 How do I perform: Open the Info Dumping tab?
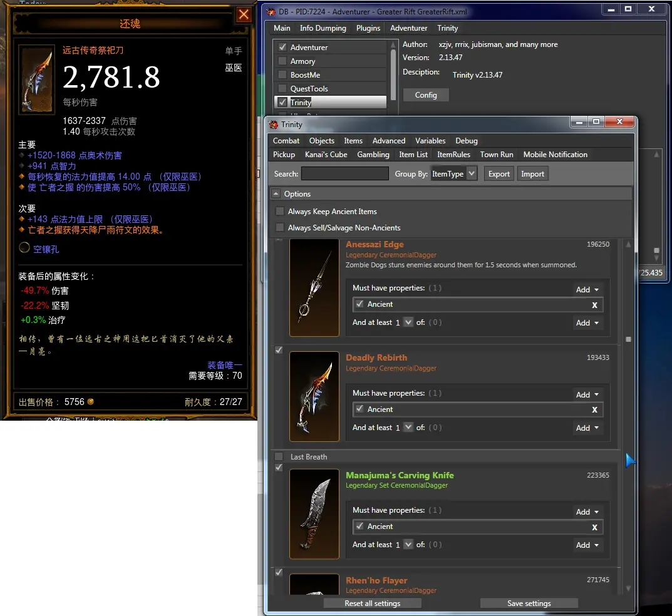point(323,28)
